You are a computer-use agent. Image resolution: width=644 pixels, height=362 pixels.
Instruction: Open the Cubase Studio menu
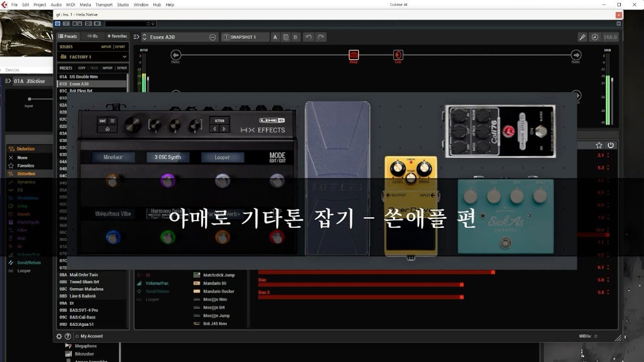pyautogui.click(x=123, y=5)
